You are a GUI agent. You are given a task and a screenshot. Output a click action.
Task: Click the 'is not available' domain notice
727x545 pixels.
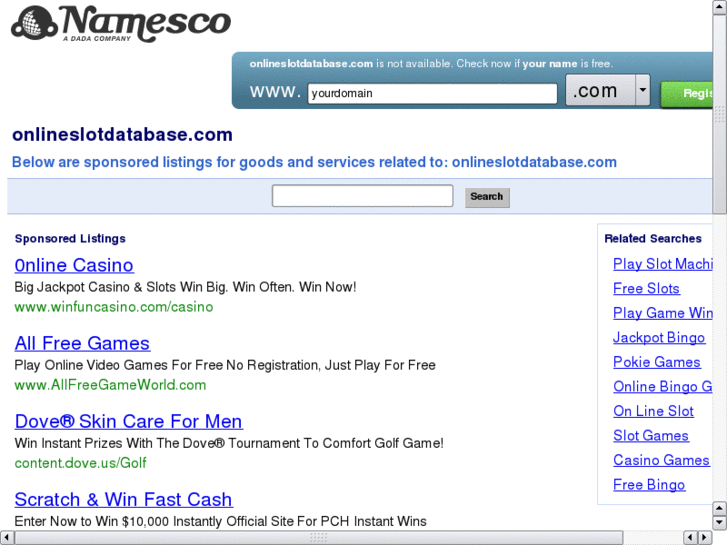coord(431,64)
